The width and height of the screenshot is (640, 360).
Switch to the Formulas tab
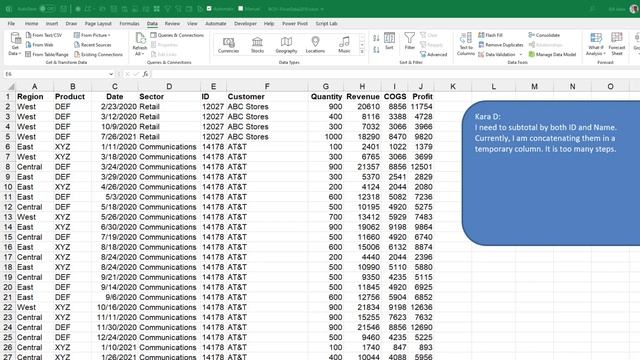(129, 24)
